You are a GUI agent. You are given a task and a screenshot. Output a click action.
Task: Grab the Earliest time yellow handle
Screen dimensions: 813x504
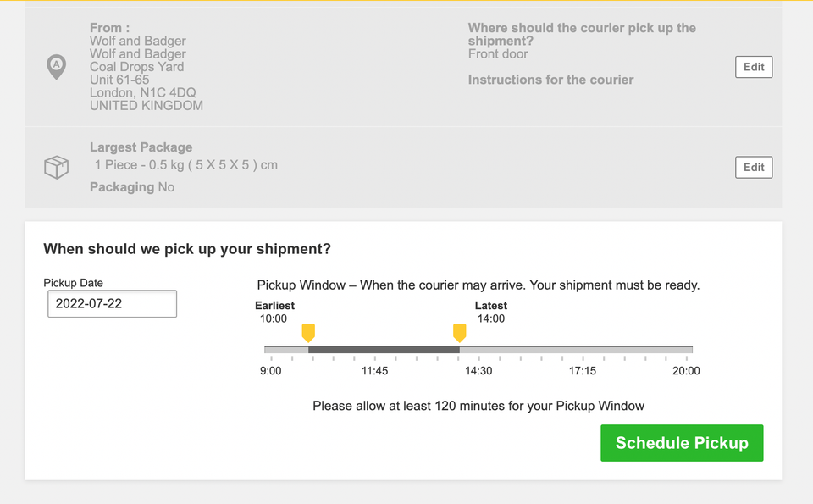pyautogui.click(x=308, y=332)
